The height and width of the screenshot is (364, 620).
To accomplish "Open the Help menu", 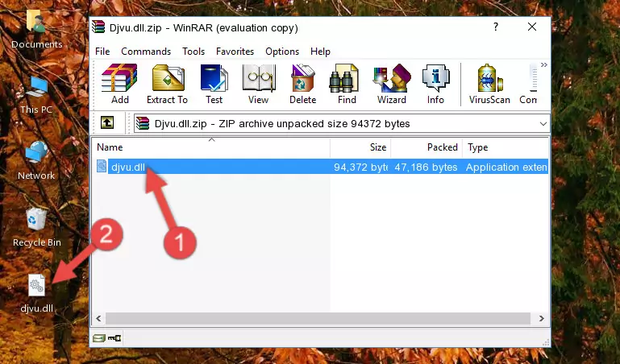I will 320,52.
